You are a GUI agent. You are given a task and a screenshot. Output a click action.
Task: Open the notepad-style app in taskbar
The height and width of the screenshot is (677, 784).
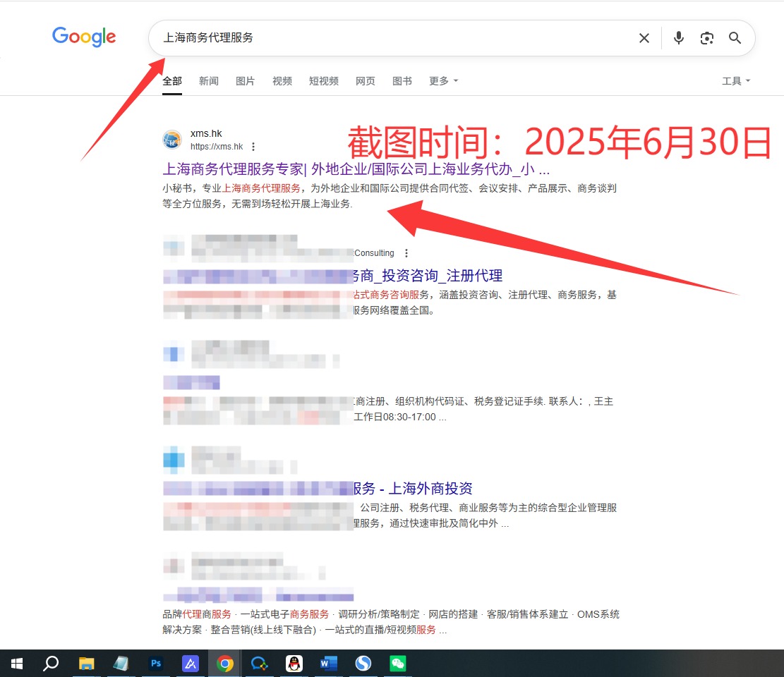121,664
